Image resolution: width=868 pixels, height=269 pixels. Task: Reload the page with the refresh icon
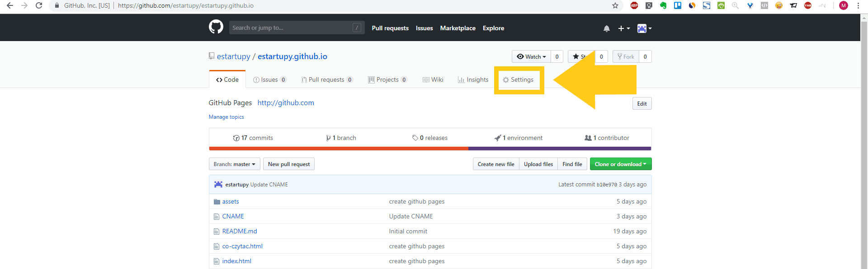tap(39, 5)
